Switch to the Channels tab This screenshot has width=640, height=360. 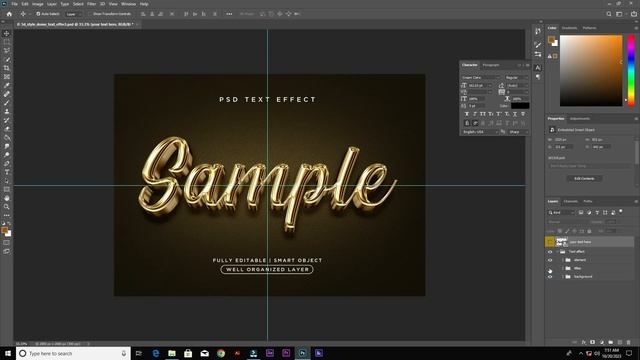(x=571, y=201)
